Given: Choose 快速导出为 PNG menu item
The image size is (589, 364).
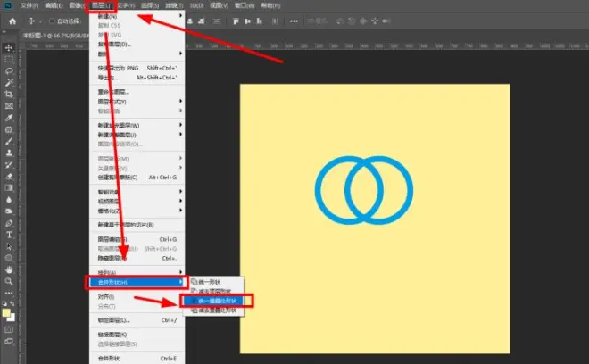Looking at the screenshot, I should [x=137, y=68].
